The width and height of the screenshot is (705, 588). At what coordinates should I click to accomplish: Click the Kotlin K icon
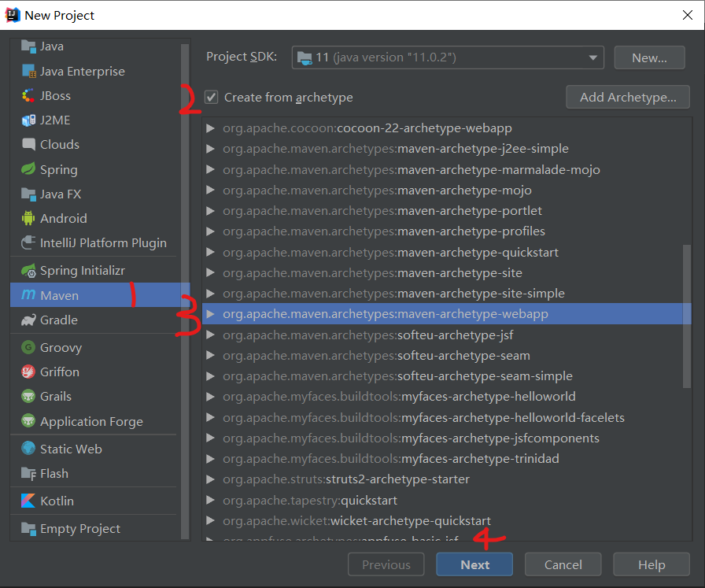(28, 501)
